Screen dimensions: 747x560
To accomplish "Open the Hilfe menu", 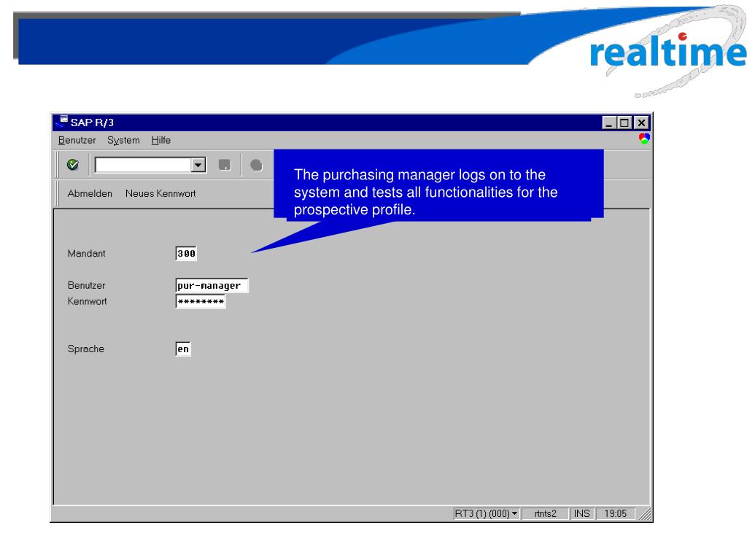I will [x=161, y=141].
